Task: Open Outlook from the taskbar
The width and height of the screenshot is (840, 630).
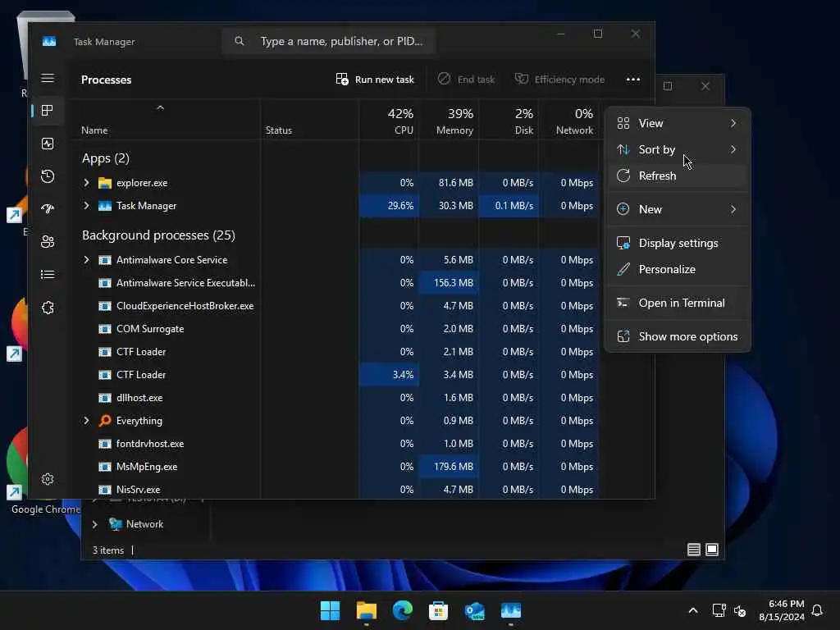Action: pos(475,610)
